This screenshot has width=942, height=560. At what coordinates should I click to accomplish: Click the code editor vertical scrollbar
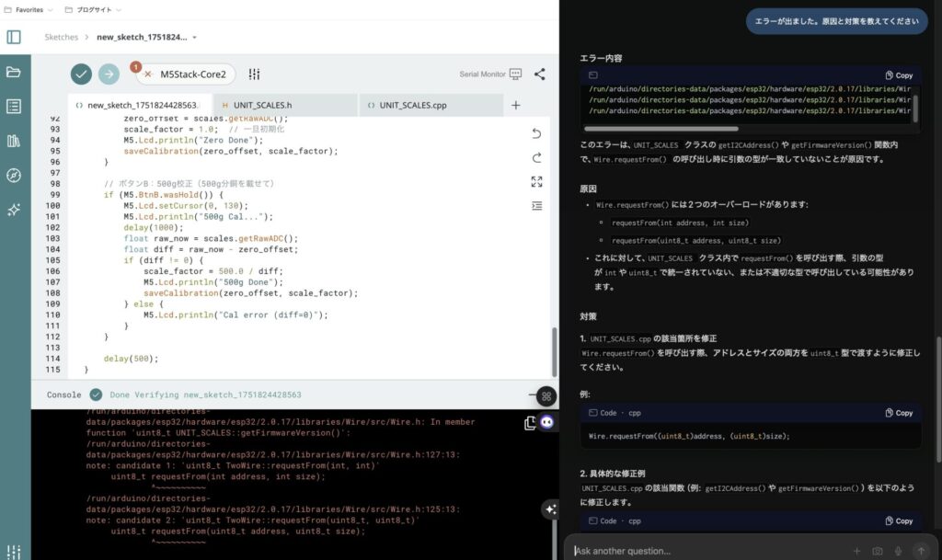pyautogui.click(x=554, y=351)
